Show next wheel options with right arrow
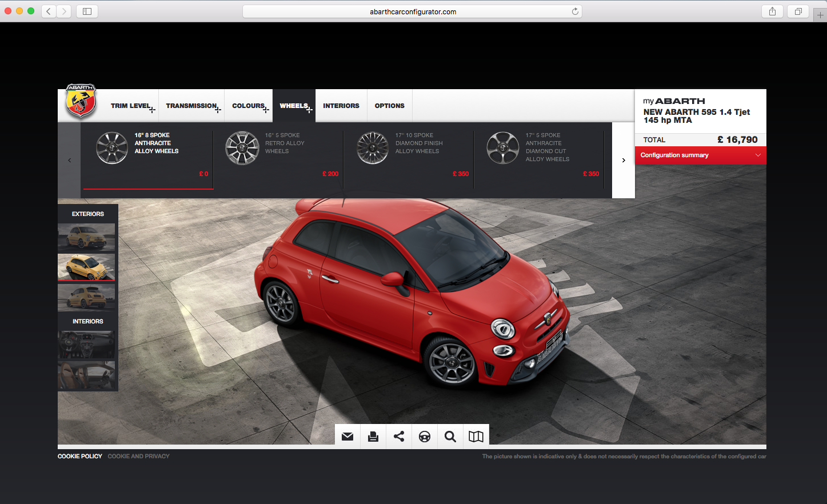The image size is (827, 504). click(624, 160)
